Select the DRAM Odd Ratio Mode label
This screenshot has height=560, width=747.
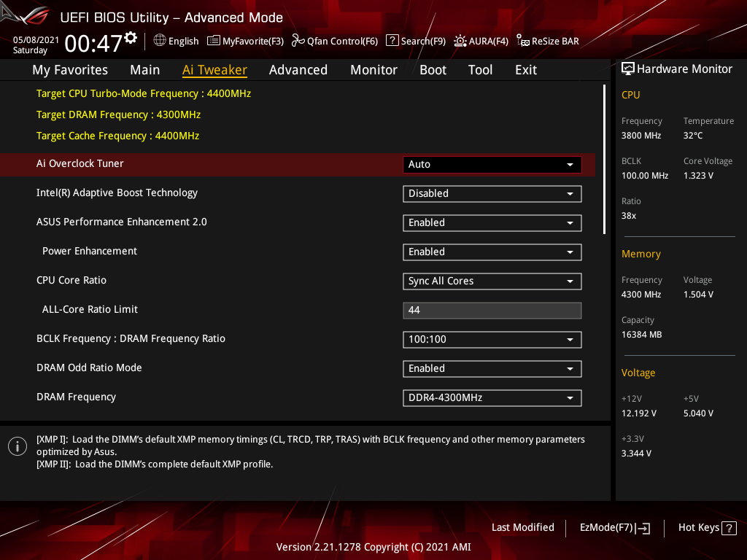pyautogui.click(x=89, y=367)
